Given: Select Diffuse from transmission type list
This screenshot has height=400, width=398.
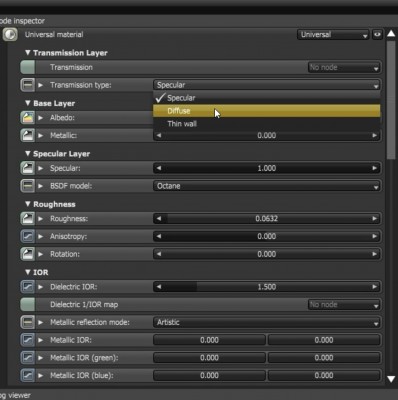Looking at the screenshot, I should [267, 111].
